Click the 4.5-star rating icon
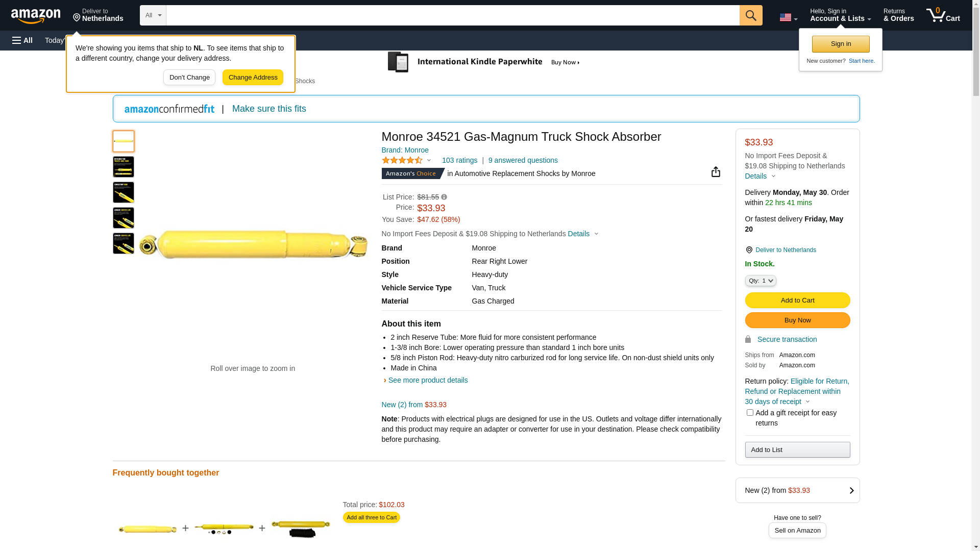The image size is (980, 551). click(402, 160)
